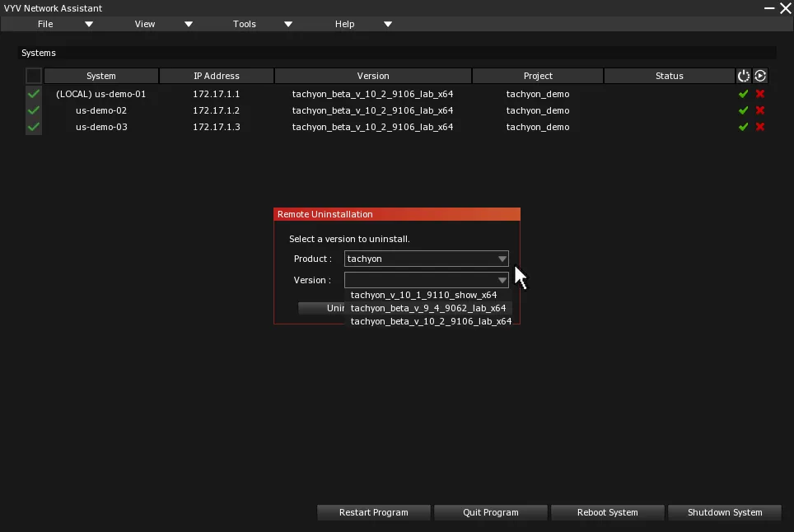Expand the arrow beside Help
The height and width of the screenshot is (532, 794).
(388, 25)
